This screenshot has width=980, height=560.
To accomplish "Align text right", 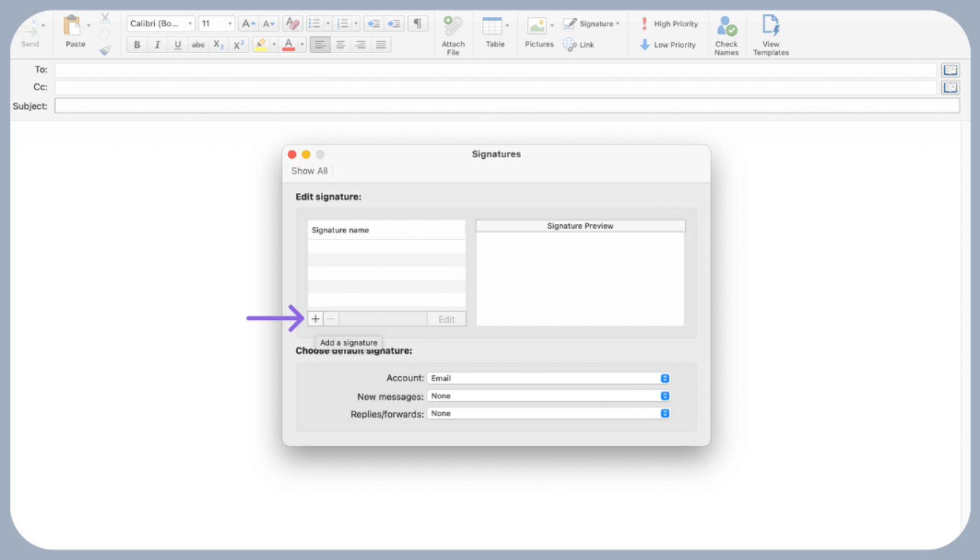I will [x=361, y=44].
